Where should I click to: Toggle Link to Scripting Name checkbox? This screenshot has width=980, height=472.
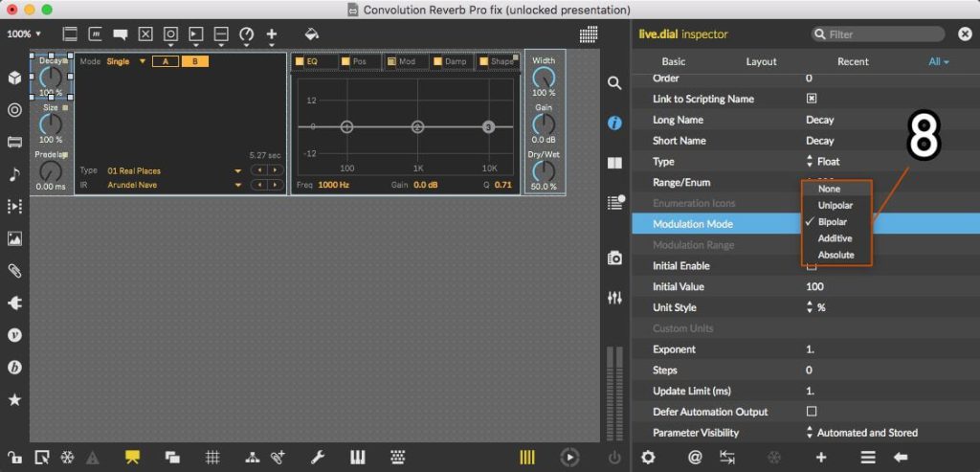pyautogui.click(x=812, y=99)
